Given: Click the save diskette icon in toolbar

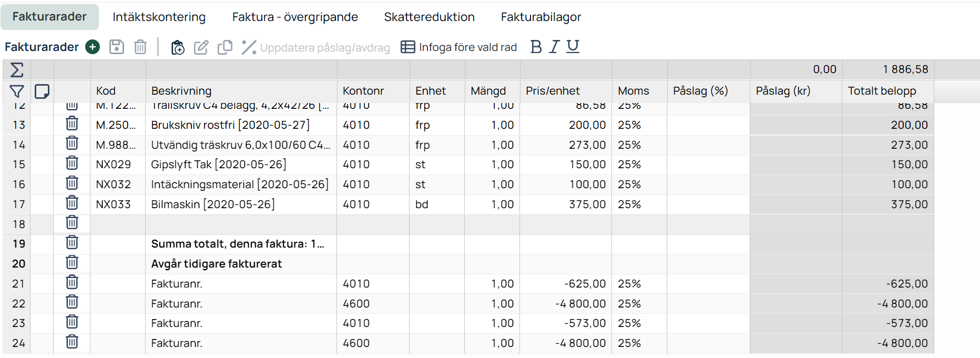Looking at the screenshot, I should [x=117, y=47].
